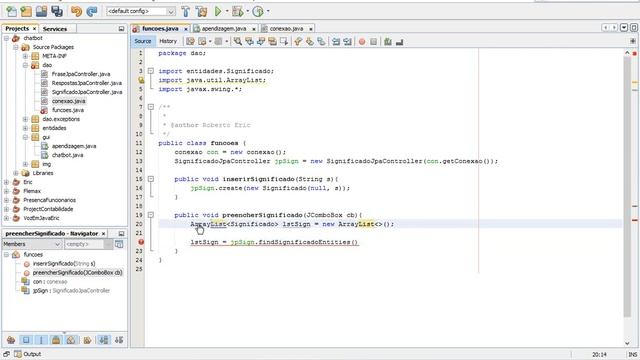Image resolution: width=640 pixels, height=360 pixels.
Task: Click the Debug Project icon
Action: 238,11
